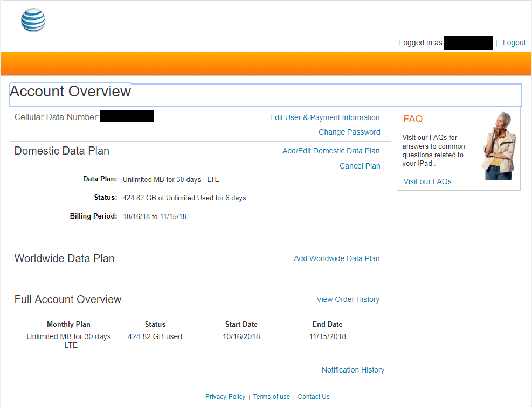The height and width of the screenshot is (407, 532).
Task: Open the Notification History
Action: point(353,370)
